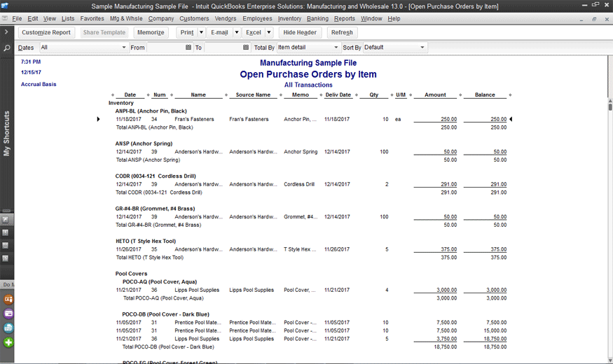Minimize the inner report window

tap(581, 19)
